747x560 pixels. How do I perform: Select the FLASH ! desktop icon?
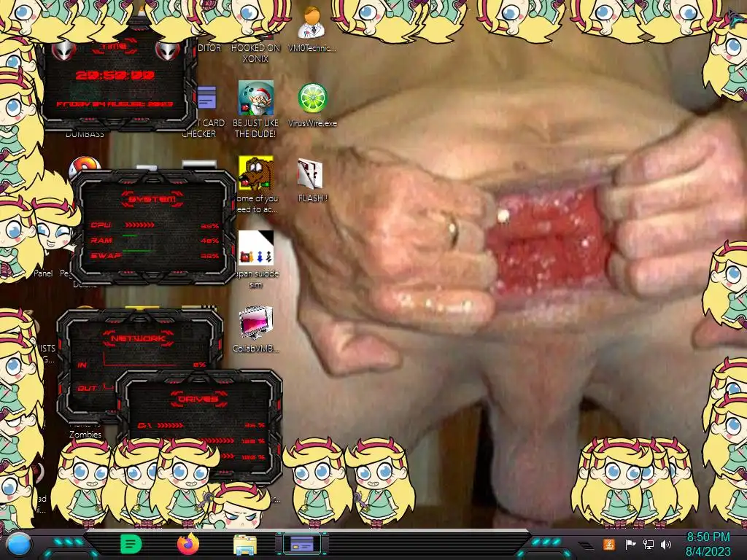coord(312,181)
